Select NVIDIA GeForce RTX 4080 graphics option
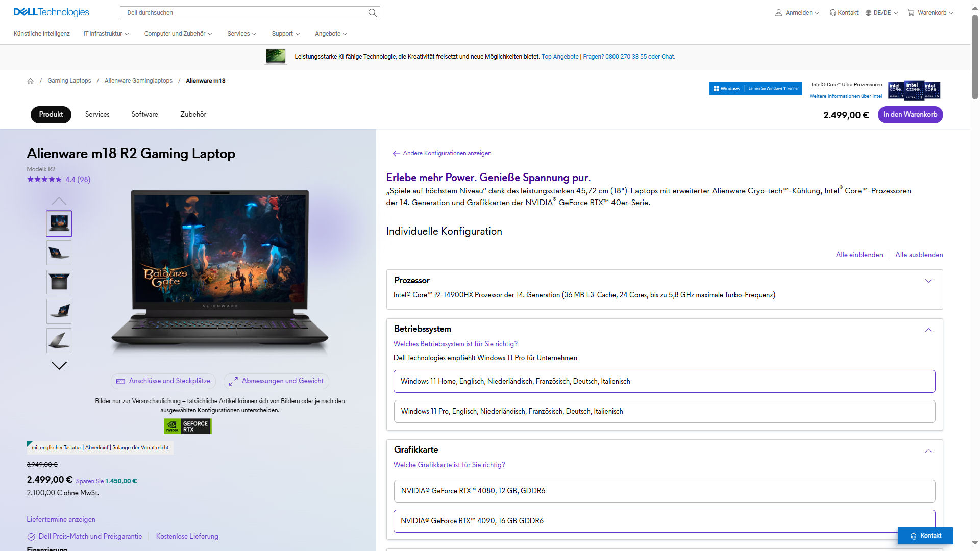Viewport: 980px width, 551px height. coord(664,491)
